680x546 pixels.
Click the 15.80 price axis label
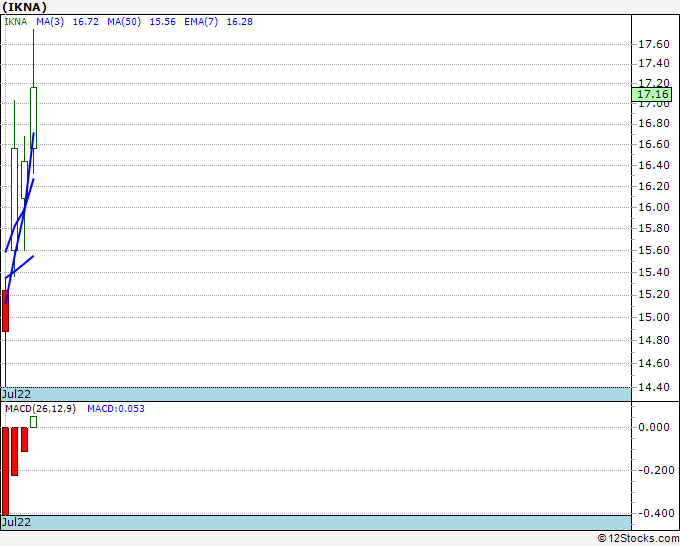tap(654, 228)
